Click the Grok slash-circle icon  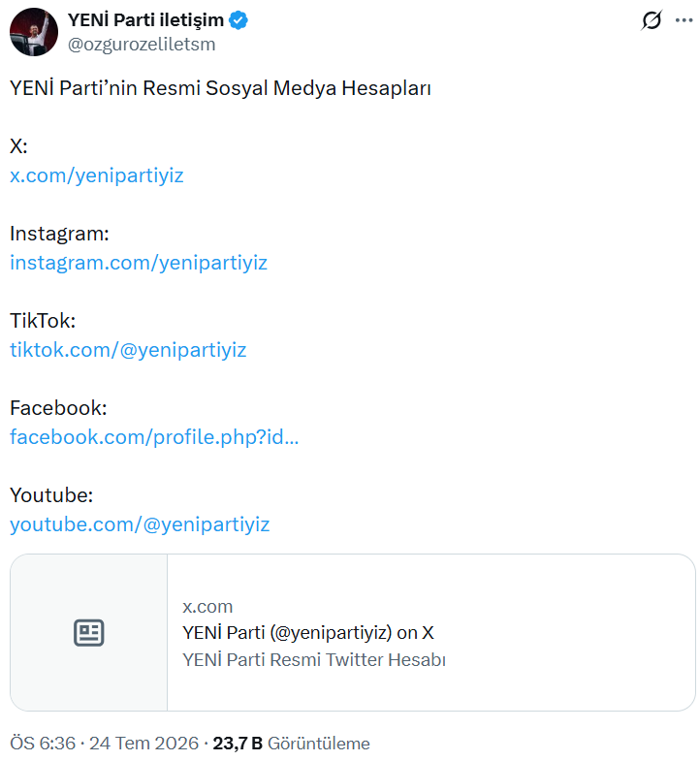point(651,20)
